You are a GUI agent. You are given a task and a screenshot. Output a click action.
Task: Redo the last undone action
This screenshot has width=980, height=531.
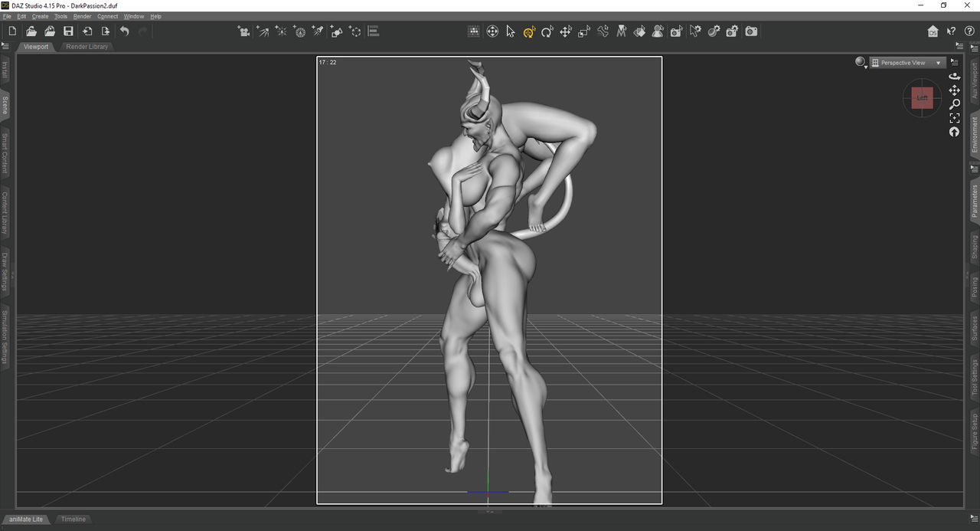click(143, 31)
